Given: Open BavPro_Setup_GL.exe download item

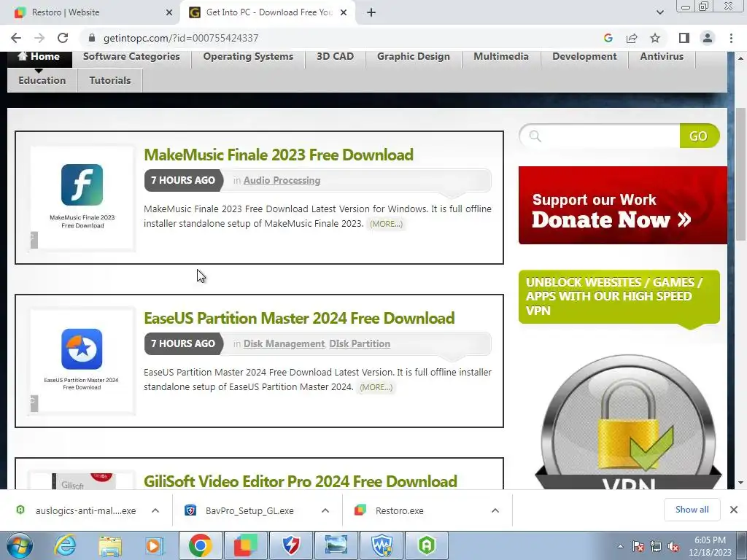Looking at the screenshot, I should [x=241, y=510].
